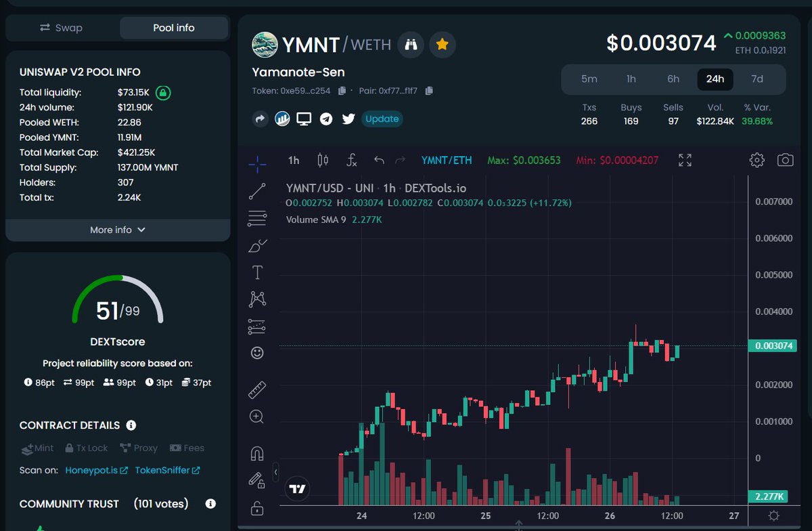Open the project's Telegram link
812x531 pixels.
tap(326, 119)
